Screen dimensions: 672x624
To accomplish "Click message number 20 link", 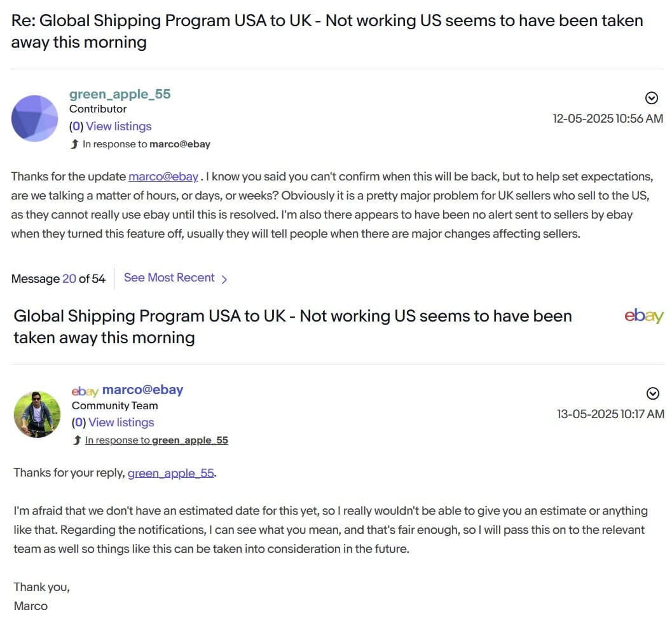I will (x=69, y=278).
